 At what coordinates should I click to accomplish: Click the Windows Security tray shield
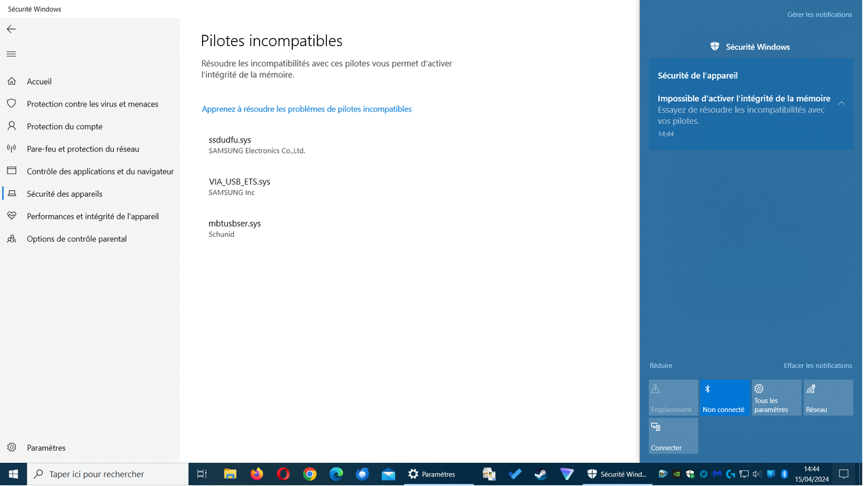point(690,474)
